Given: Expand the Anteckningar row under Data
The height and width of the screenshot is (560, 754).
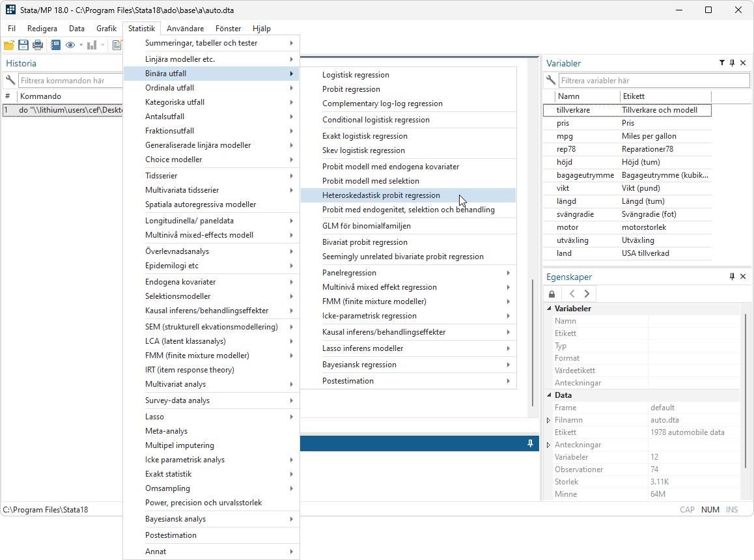Looking at the screenshot, I should 549,445.
